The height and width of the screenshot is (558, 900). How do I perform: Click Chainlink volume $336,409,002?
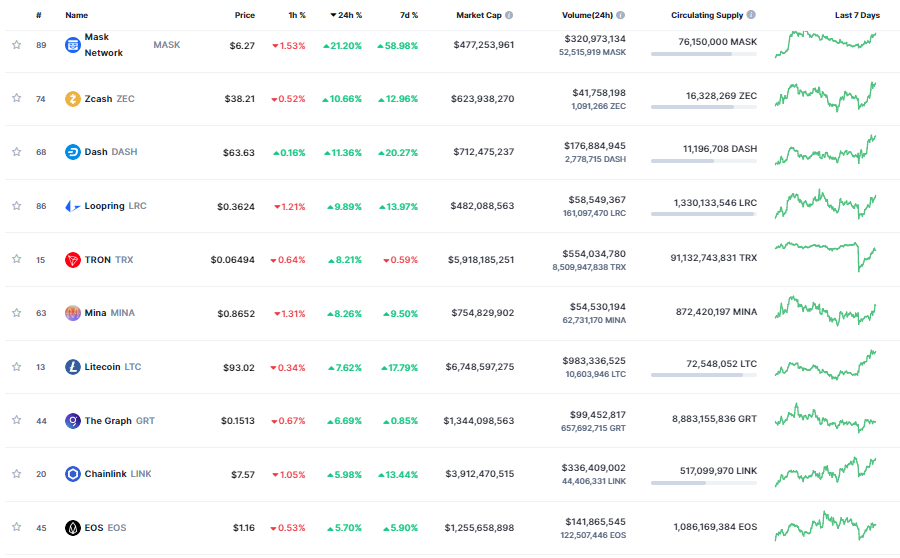[593, 468]
